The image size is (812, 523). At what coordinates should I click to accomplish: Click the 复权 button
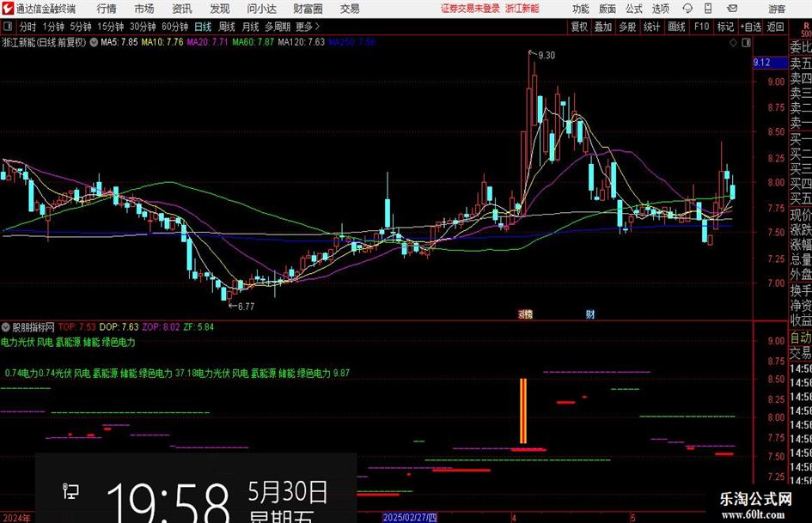pos(579,27)
